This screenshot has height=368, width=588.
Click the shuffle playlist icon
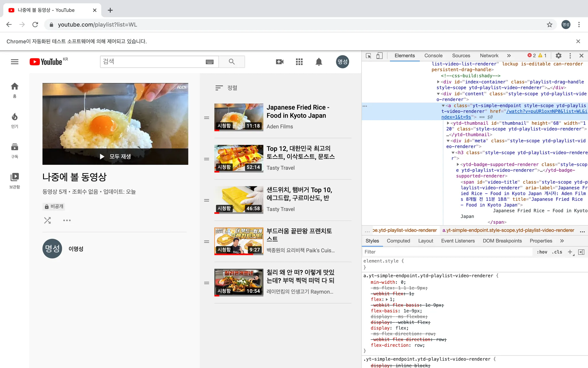47,221
